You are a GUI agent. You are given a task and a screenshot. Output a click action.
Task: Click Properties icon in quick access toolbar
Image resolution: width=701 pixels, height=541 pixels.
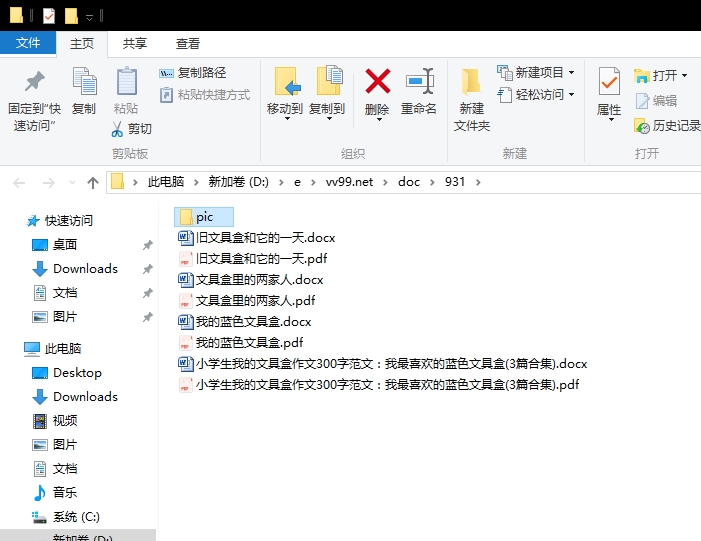coord(49,17)
